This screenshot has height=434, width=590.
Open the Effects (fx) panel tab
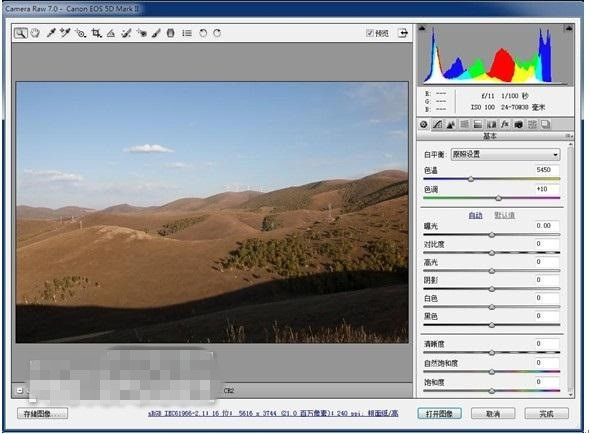505,125
